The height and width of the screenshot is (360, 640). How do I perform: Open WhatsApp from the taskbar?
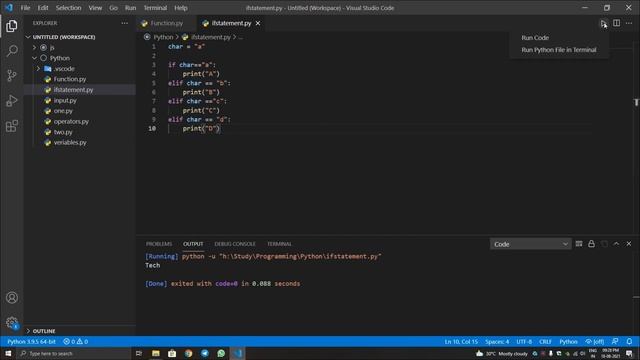pos(221,353)
